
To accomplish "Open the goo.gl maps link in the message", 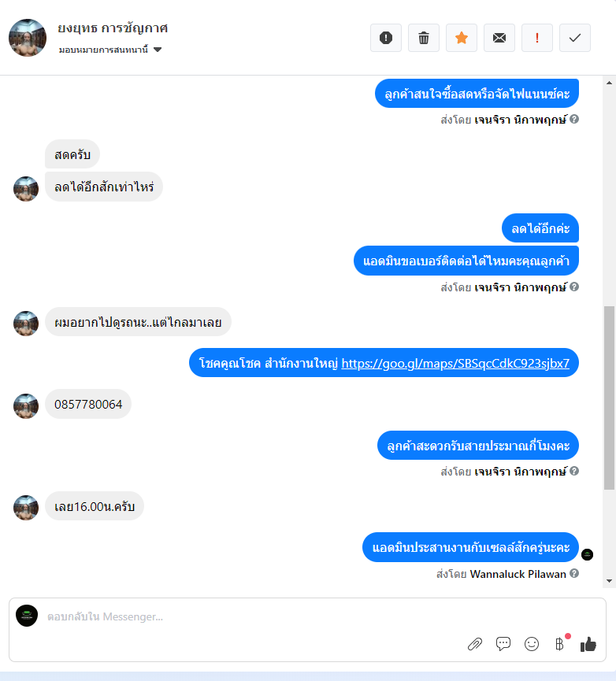I will 455,363.
